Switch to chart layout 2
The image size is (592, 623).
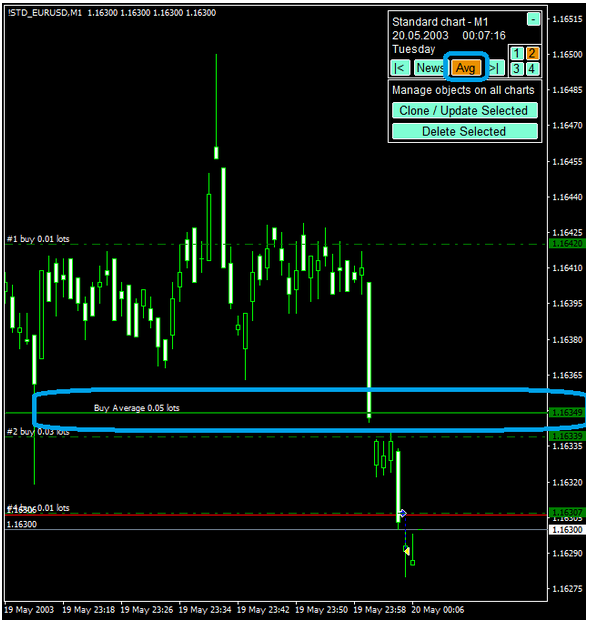(532, 53)
